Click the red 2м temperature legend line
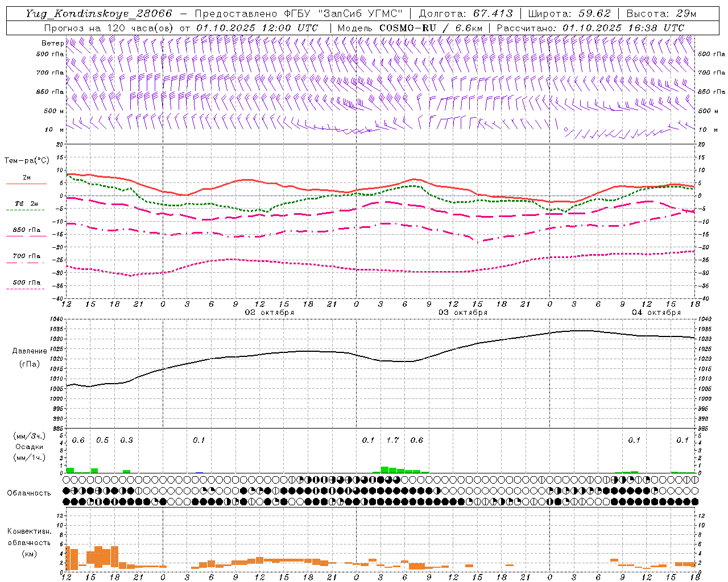728x582 pixels. 26,184
